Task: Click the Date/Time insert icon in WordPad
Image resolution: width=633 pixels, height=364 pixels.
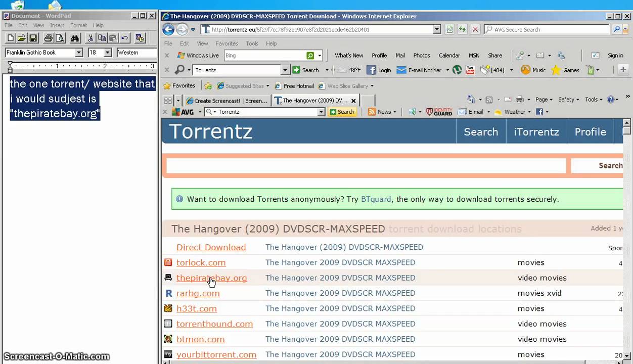Action: (140, 38)
